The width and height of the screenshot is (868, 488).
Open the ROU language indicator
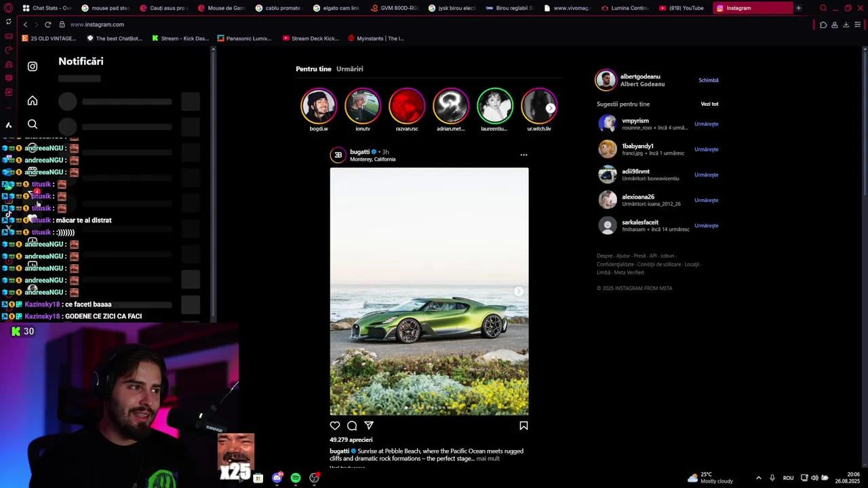click(788, 479)
